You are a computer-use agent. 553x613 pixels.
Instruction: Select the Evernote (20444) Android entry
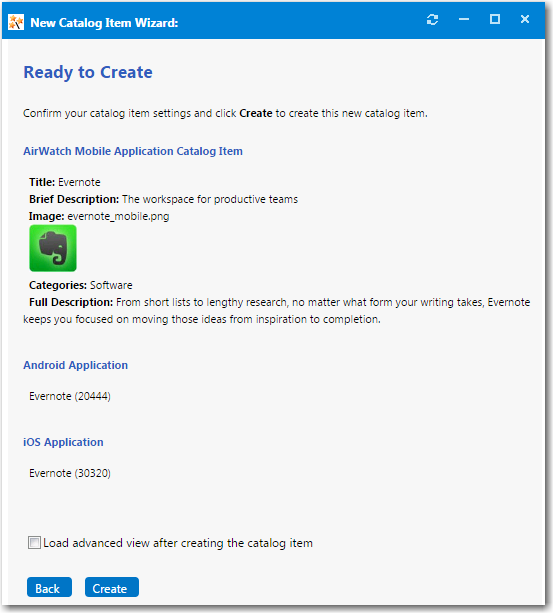point(70,396)
